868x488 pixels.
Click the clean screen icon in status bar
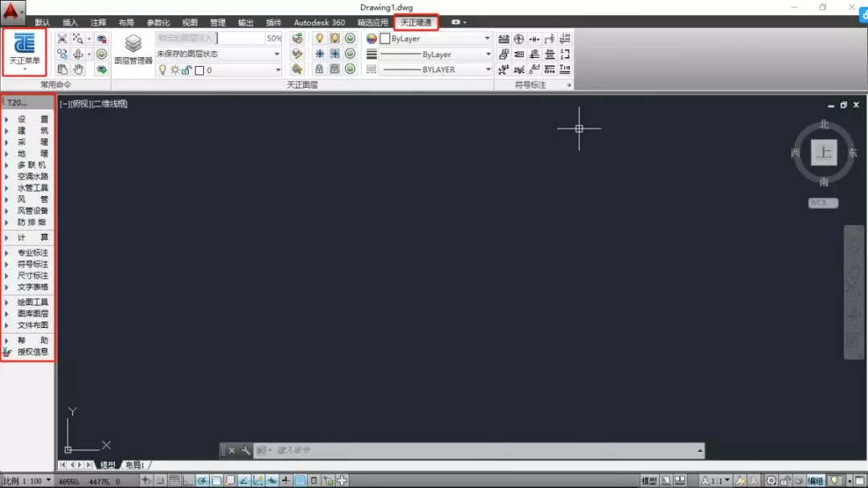859,481
